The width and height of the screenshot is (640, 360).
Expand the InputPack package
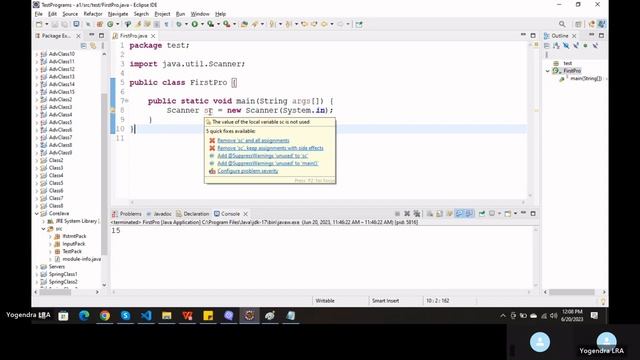point(50,244)
